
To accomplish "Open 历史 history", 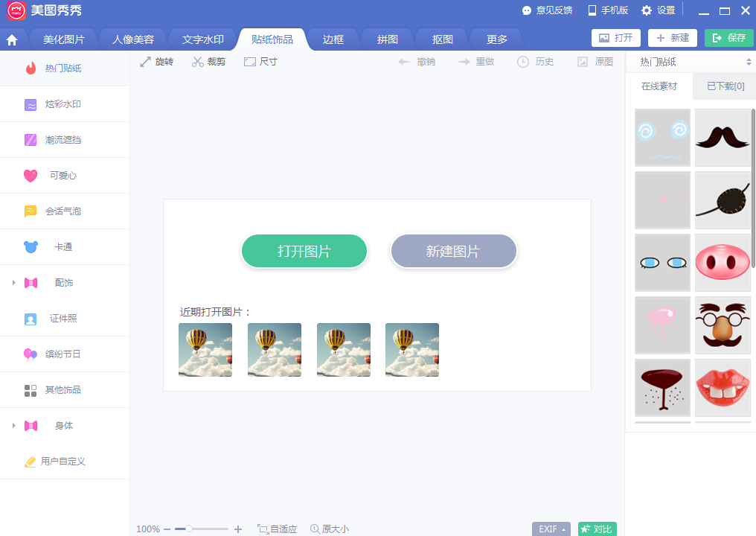I will pos(535,62).
